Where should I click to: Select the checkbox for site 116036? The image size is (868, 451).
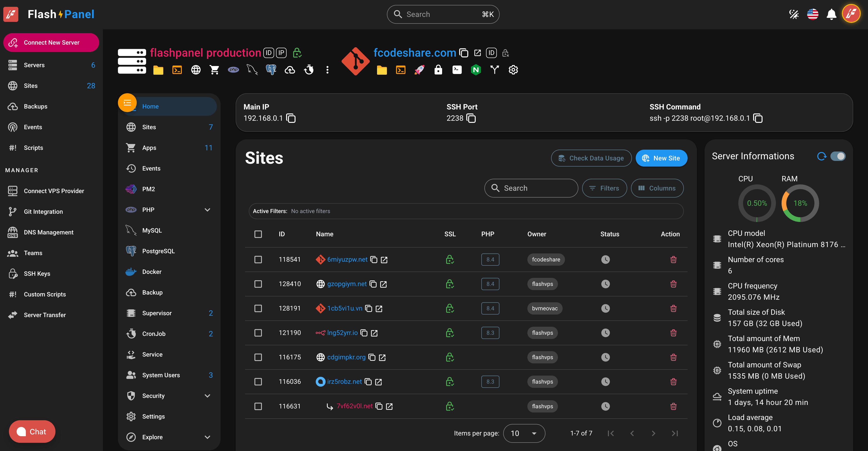(258, 382)
